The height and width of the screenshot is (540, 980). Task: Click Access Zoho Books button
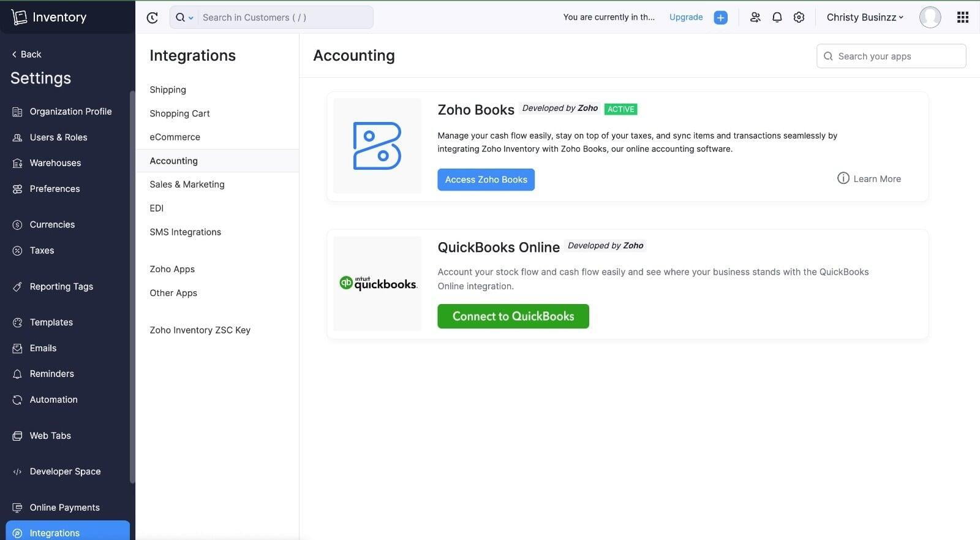click(x=486, y=180)
